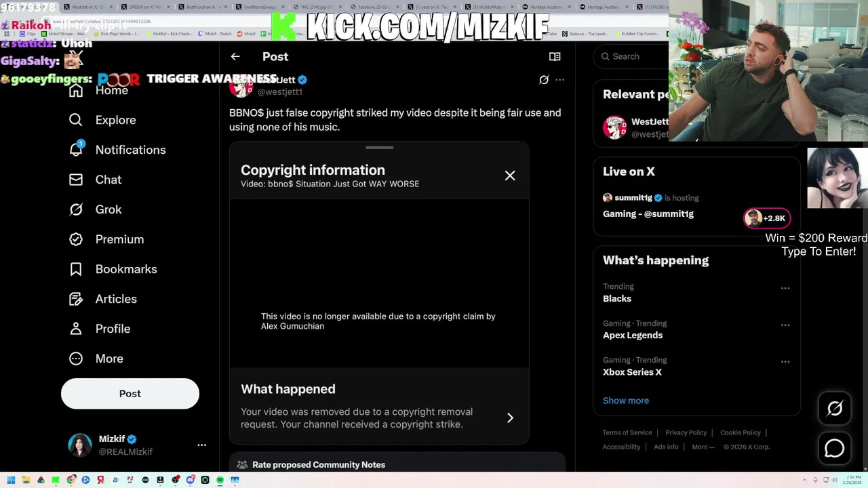
Task: Open summit1g live broadcast Gaming - @summit1g
Action: click(x=648, y=214)
